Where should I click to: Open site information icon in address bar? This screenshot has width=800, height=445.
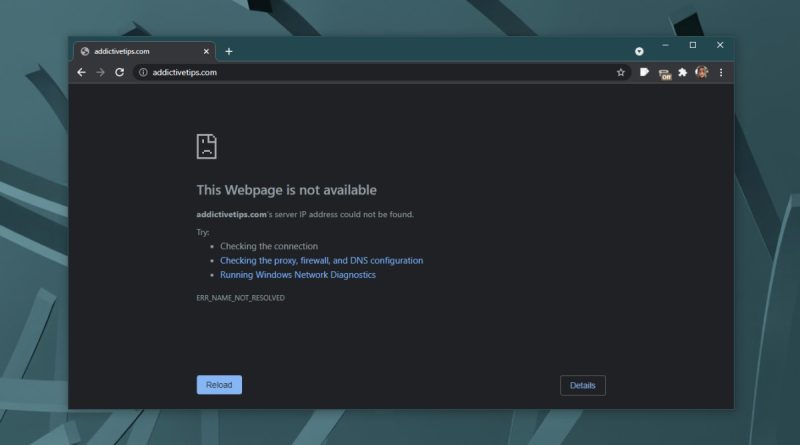click(x=143, y=72)
